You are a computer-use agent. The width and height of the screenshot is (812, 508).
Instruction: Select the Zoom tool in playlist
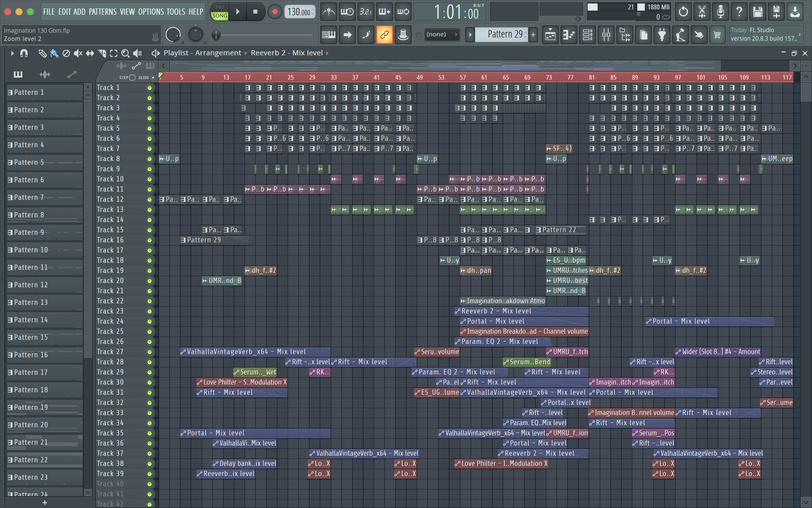pyautogui.click(x=125, y=53)
